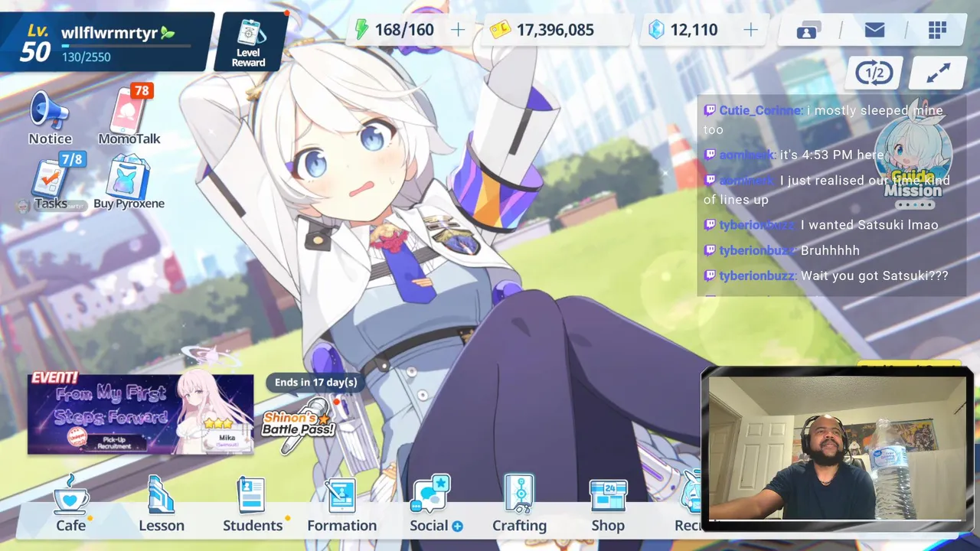Open the account profile card icon

808,31
